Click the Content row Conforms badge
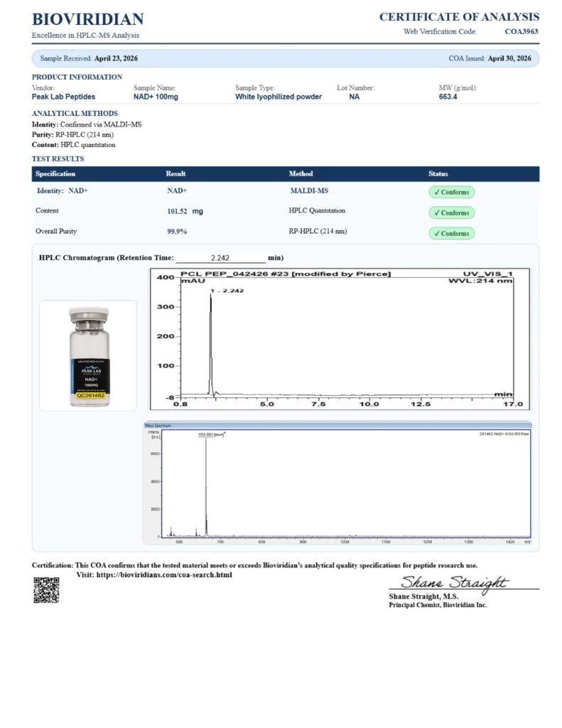 451,213
